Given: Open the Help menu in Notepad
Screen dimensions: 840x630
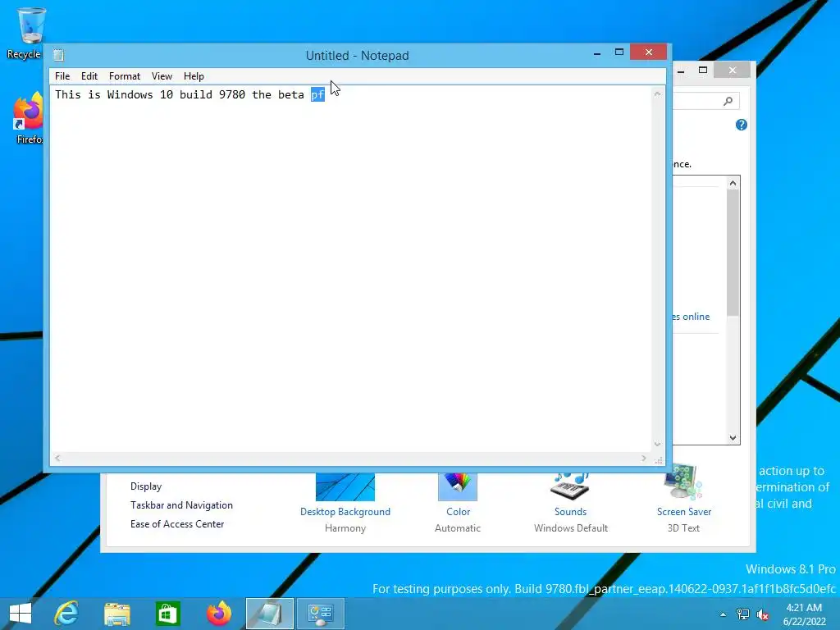Looking at the screenshot, I should (194, 76).
